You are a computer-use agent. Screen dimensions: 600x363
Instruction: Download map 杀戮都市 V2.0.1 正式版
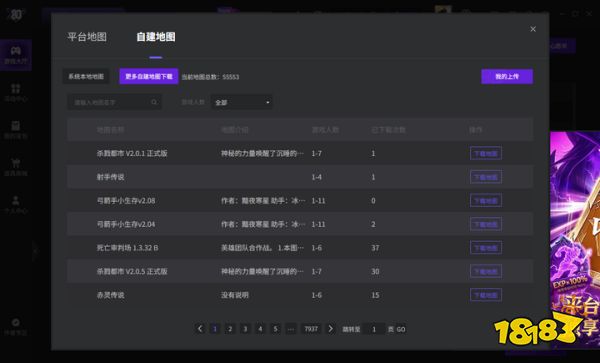486,153
